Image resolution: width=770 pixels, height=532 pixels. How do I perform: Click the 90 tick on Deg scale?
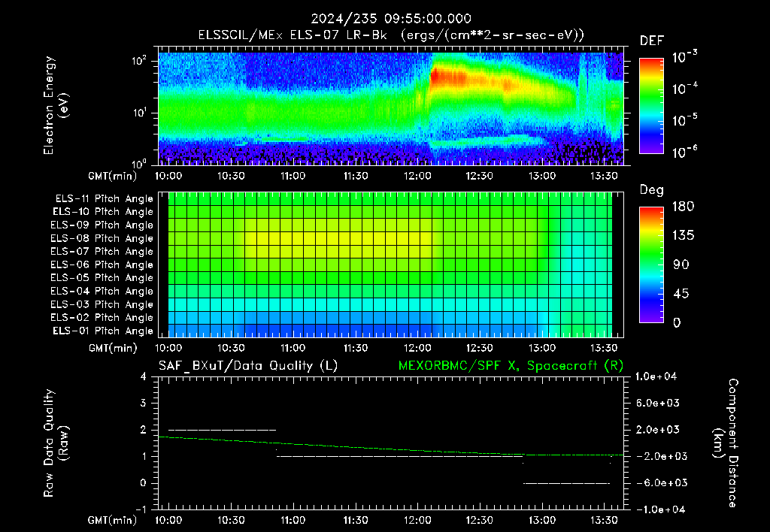pos(681,264)
